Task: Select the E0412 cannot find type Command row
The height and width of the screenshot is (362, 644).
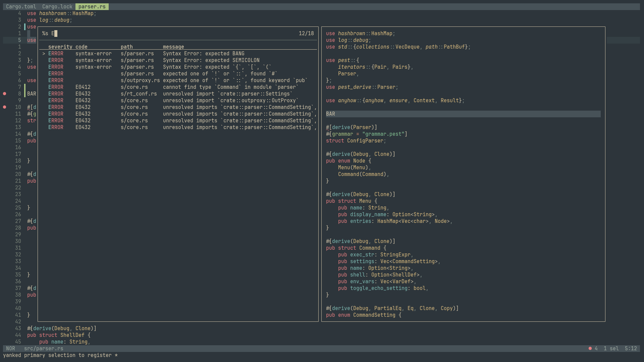Action: point(178,87)
